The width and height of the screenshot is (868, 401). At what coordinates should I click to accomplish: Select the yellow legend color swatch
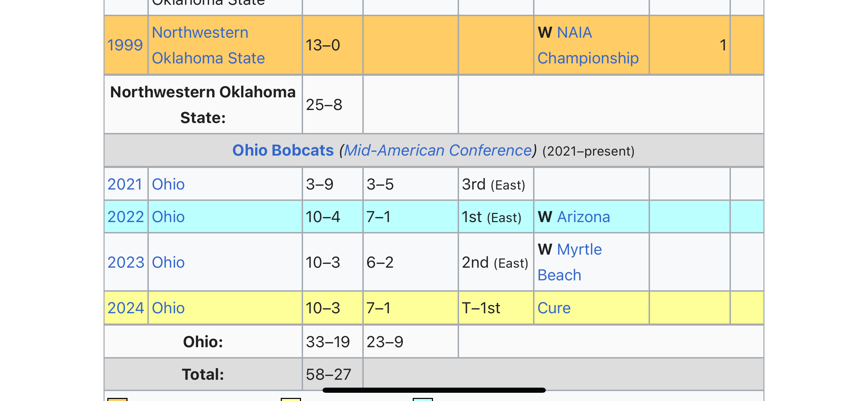(291, 399)
